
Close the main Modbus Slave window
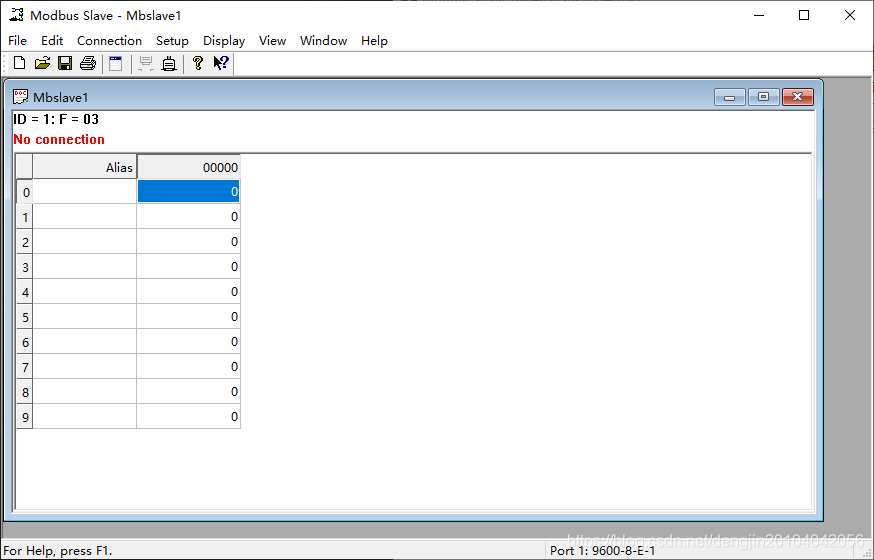click(x=849, y=15)
